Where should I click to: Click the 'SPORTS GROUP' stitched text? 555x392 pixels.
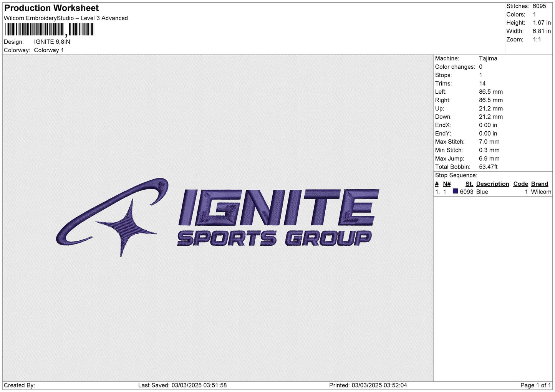[x=275, y=238]
